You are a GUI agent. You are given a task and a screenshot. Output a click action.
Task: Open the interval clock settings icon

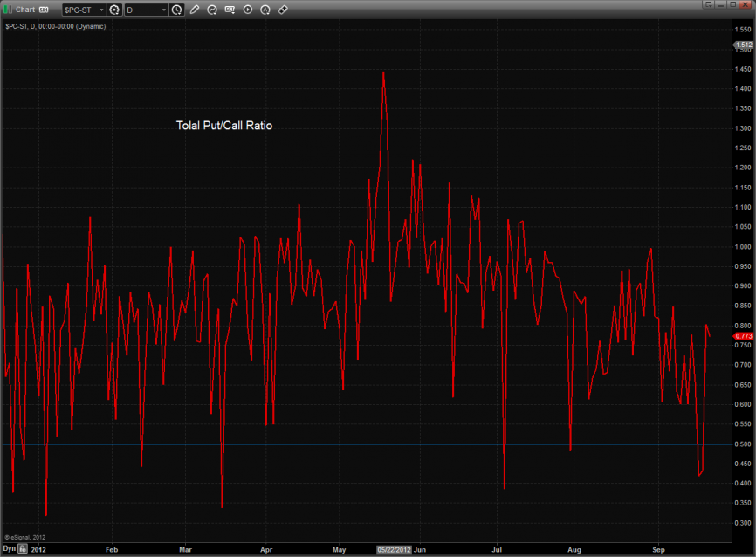tap(177, 10)
